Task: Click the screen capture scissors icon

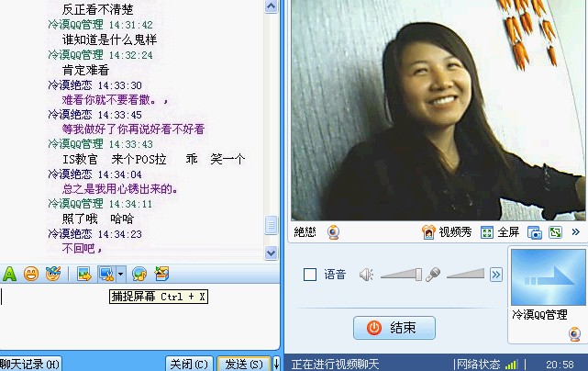Action: pos(106,274)
